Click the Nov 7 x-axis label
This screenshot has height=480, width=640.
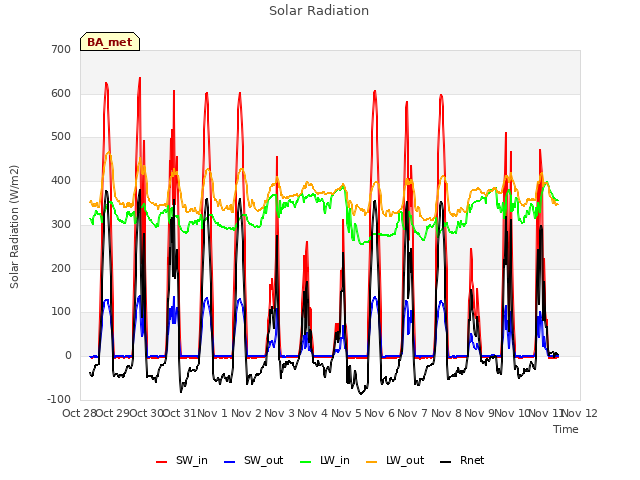(x=413, y=413)
